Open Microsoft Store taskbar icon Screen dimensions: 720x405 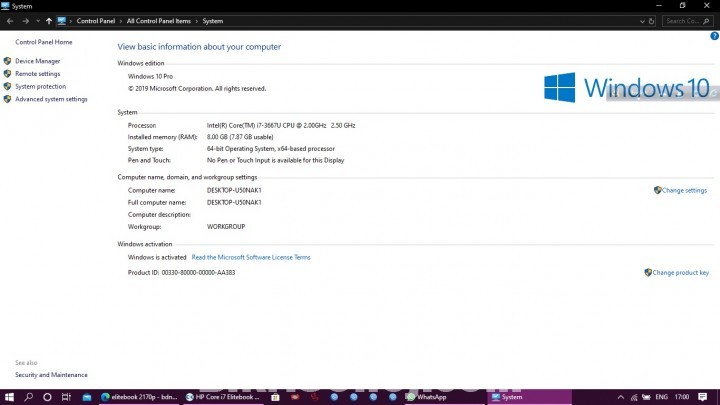pos(275,397)
